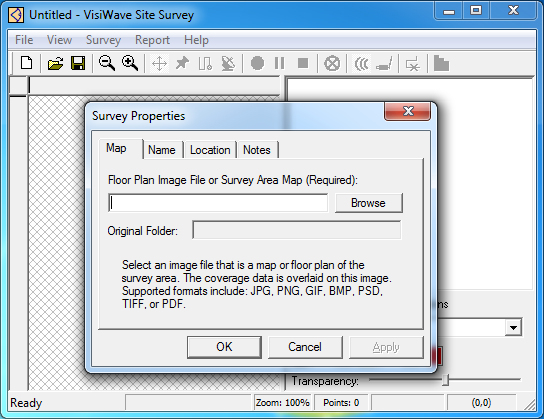Viewport: 544px width, 419px height.
Task: Open the dropdown arrow in right panel
Action: [513, 327]
